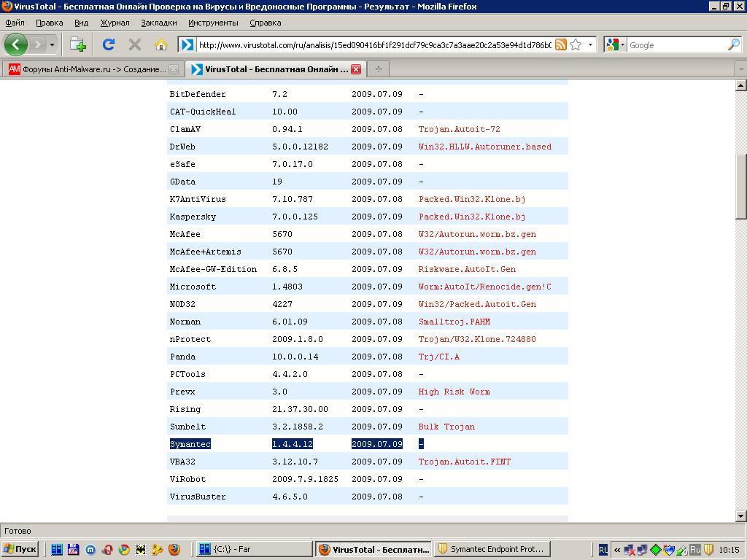
Task: Click the gray Ru keyboard layout tray icon
Action: (695, 550)
